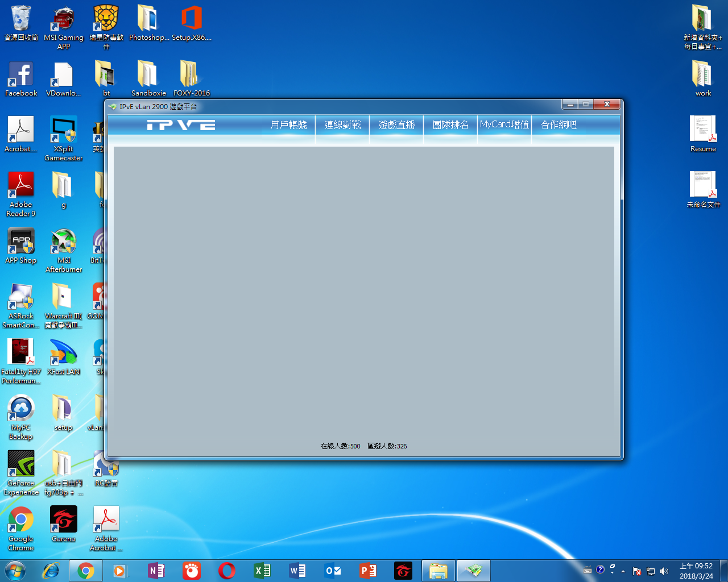Select the Facebook desktop shortcut
Screen dimensions: 728x582
point(21,79)
